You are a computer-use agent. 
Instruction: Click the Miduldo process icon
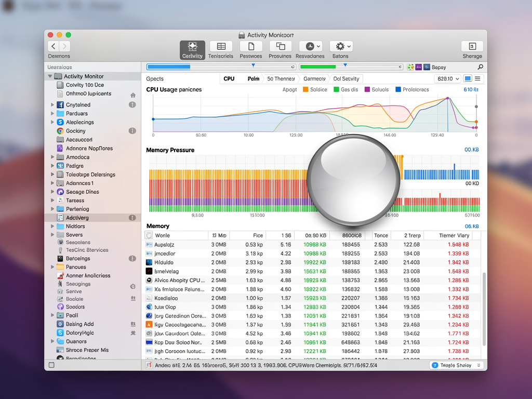tap(149, 262)
